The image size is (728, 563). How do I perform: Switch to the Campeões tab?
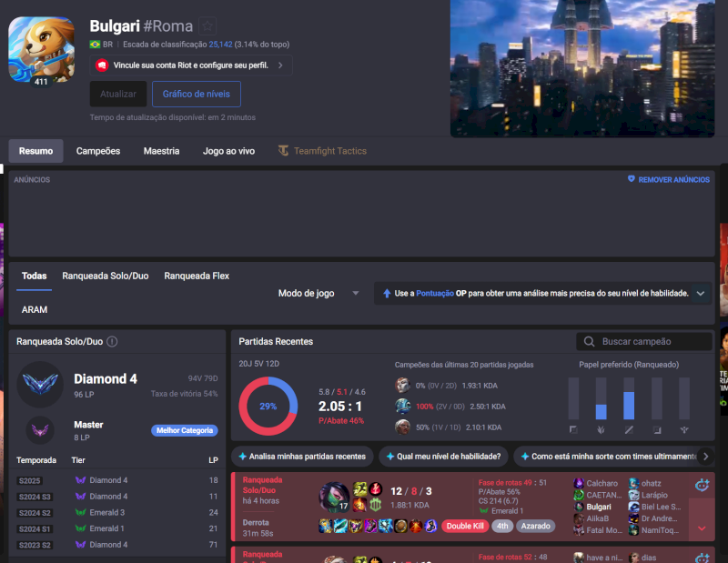click(97, 151)
